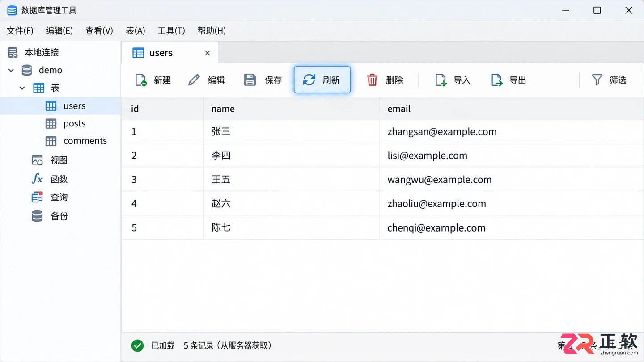The height and width of the screenshot is (362, 644).
Task: Collapse the 表 tables node
Action: click(22, 88)
